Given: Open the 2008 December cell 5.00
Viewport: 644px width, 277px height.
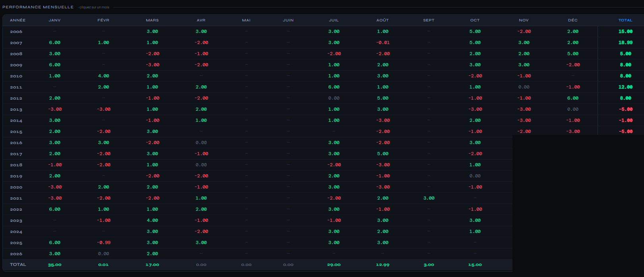Looking at the screenshot, I should (572, 54).
